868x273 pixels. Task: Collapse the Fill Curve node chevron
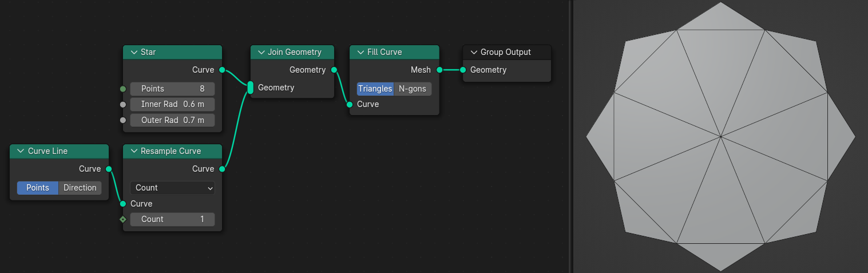tap(360, 52)
